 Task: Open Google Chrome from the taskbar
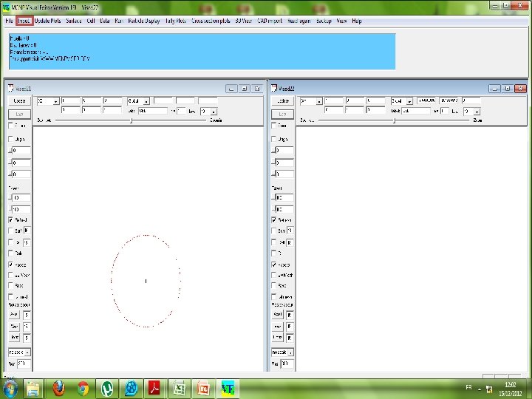83,388
